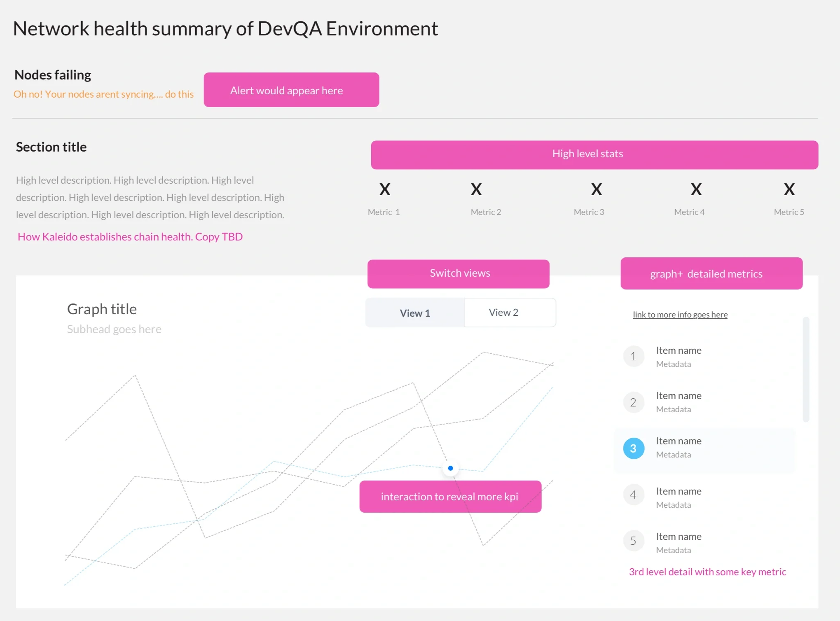This screenshot has width=840, height=621.
Task: Select the highlighted blue number 3 badge
Action: pos(633,448)
